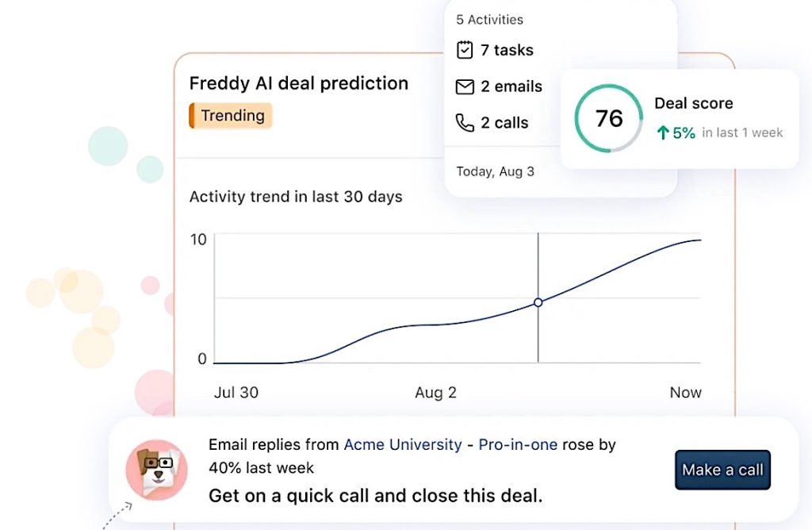This screenshot has height=530, width=812.
Task: Click the Make a call button
Action: 722,469
